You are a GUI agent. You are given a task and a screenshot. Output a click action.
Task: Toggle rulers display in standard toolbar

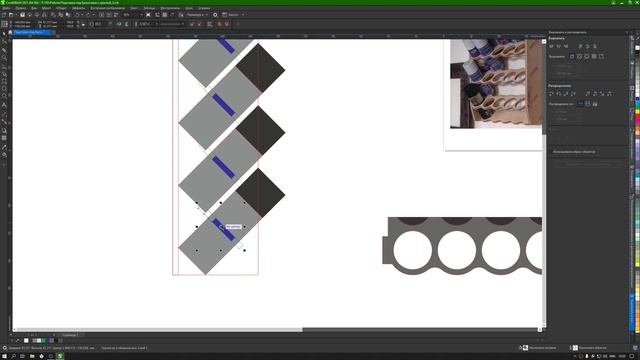coord(157,15)
